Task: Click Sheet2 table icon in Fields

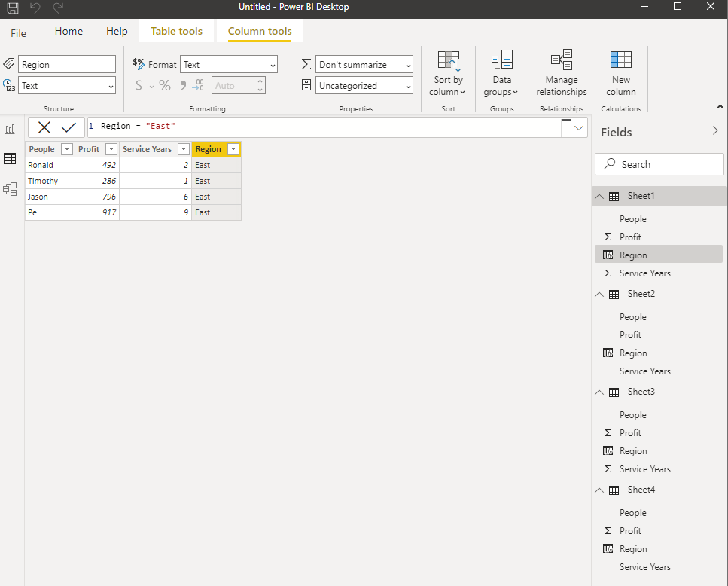Action: [x=614, y=295]
